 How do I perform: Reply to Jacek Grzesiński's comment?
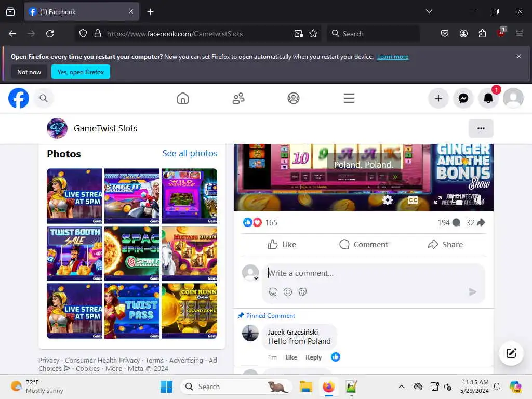coord(313,357)
